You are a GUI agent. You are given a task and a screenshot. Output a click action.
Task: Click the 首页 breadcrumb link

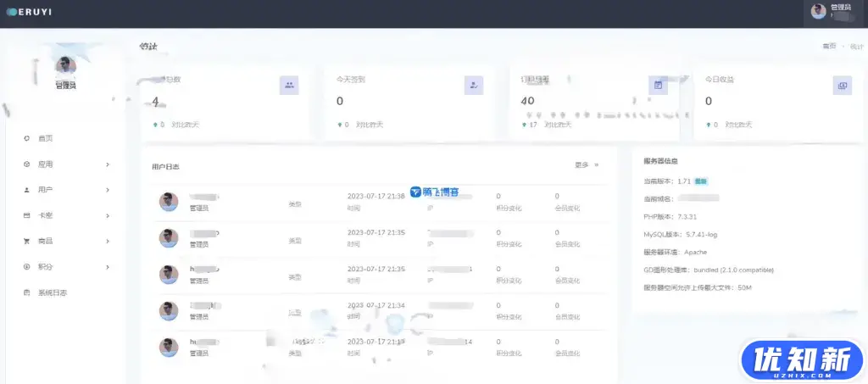[828, 46]
